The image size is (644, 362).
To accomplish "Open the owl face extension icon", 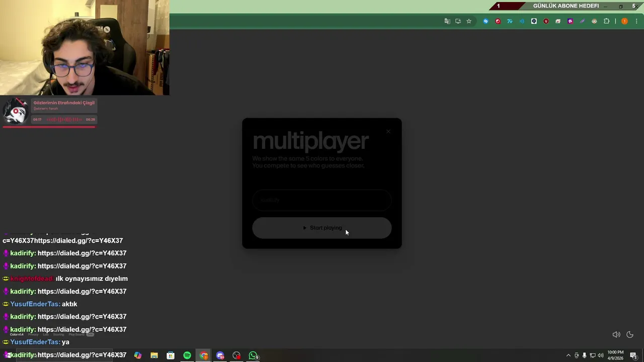I will (594, 21).
